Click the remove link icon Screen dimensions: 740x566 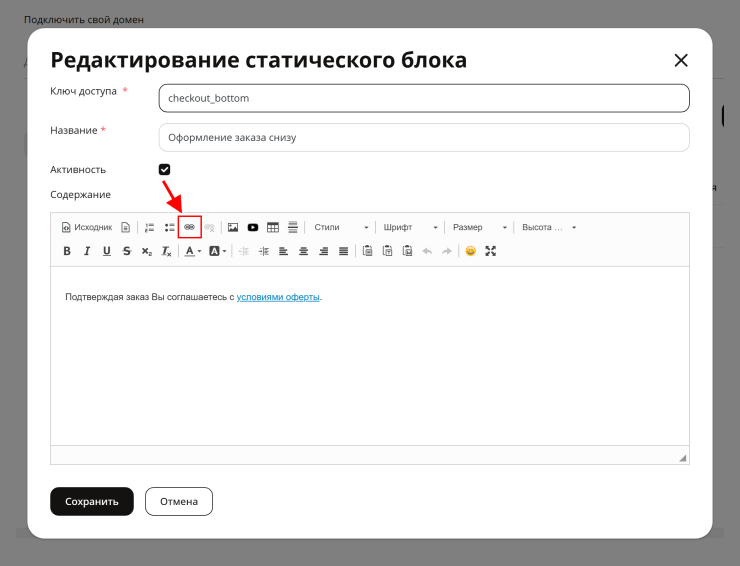[x=210, y=228]
